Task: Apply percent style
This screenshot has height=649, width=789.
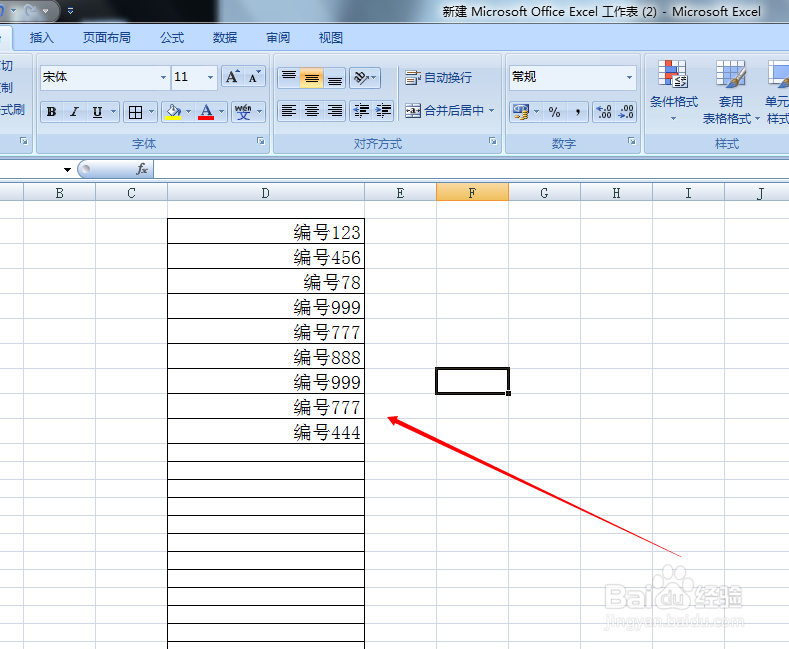Action: [x=554, y=112]
